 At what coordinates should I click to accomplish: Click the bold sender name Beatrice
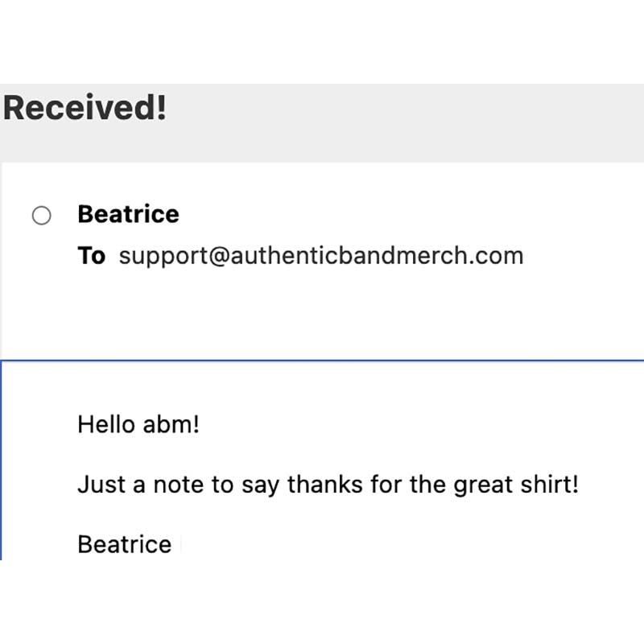coord(128,214)
